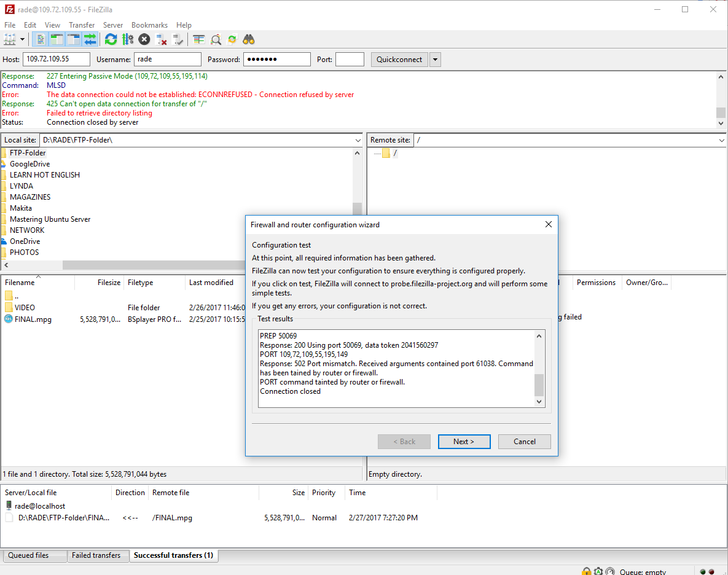Image resolution: width=728 pixels, height=575 pixels.
Task: Select the VIDEO folder row
Action: pos(123,308)
